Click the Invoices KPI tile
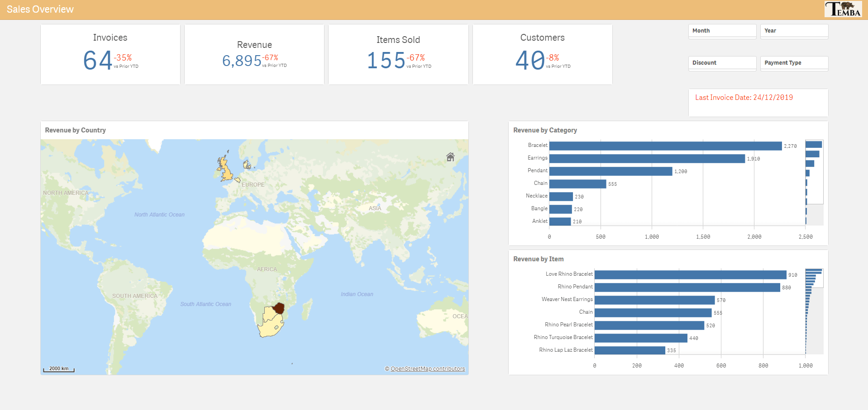The height and width of the screenshot is (410, 868). pyautogui.click(x=110, y=54)
